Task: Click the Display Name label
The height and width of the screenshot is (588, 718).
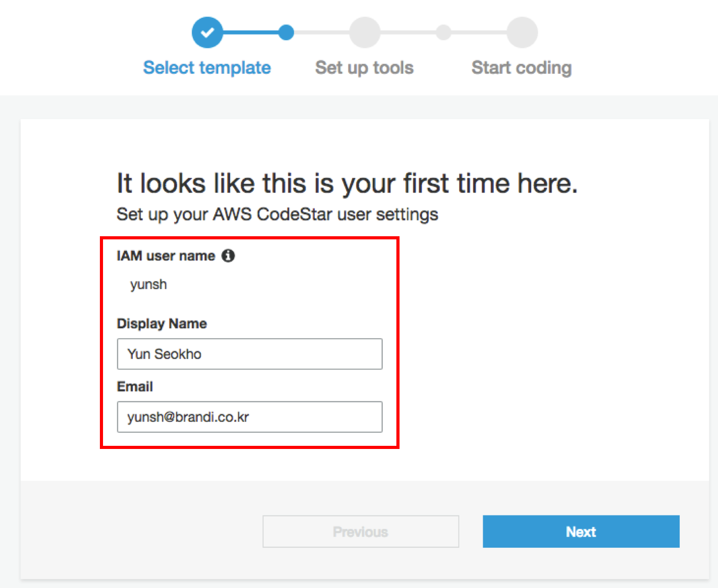Action: click(x=162, y=324)
